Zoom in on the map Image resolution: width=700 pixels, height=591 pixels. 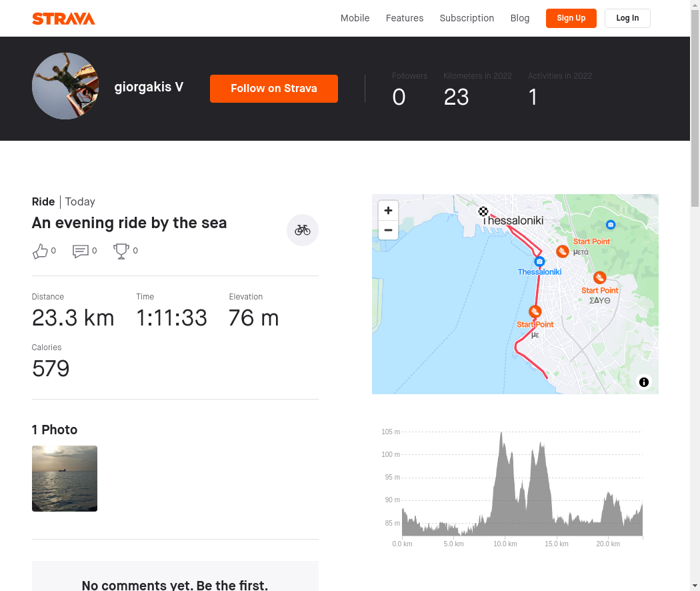click(388, 210)
